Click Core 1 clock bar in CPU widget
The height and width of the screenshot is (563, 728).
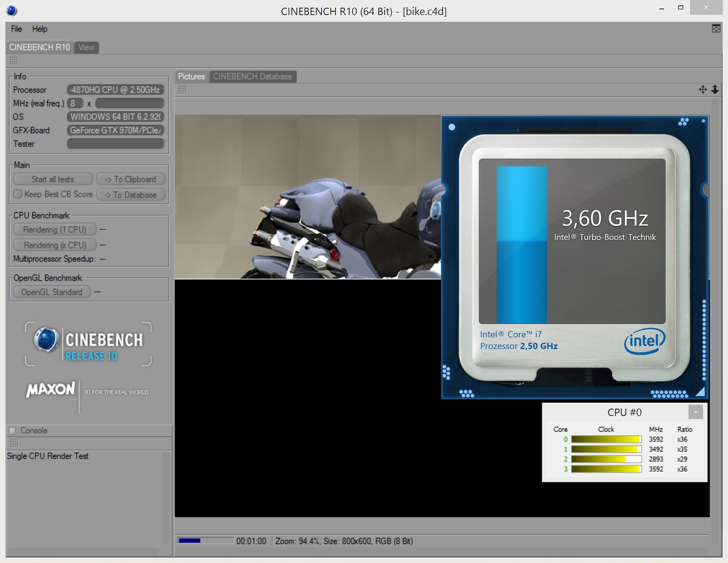[606, 449]
